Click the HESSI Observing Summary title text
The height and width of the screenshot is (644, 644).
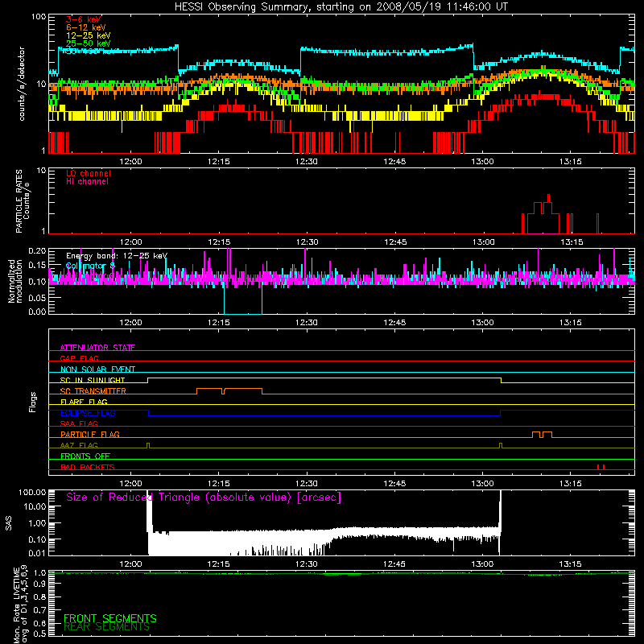pyautogui.click(x=341, y=7)
